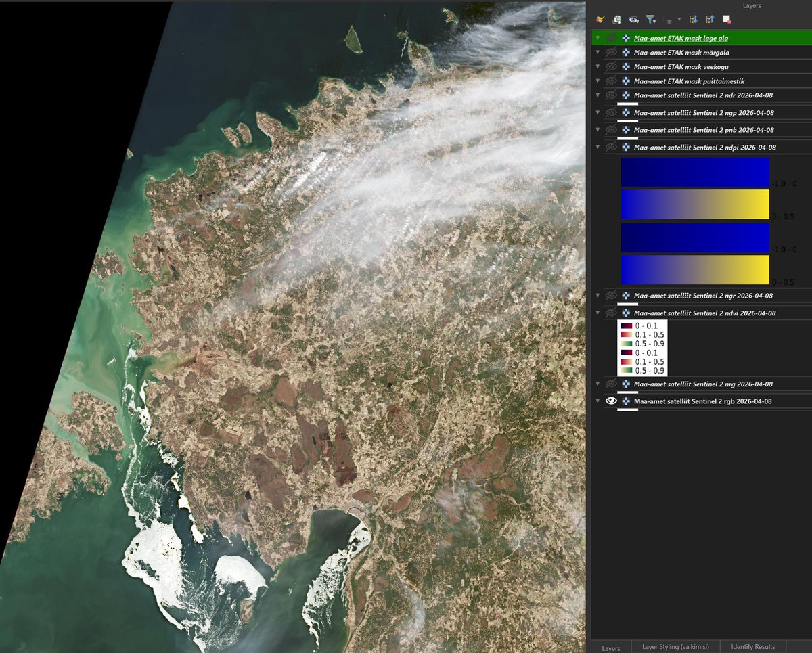Open the expression filter dropdown arrow

[679, 20]
